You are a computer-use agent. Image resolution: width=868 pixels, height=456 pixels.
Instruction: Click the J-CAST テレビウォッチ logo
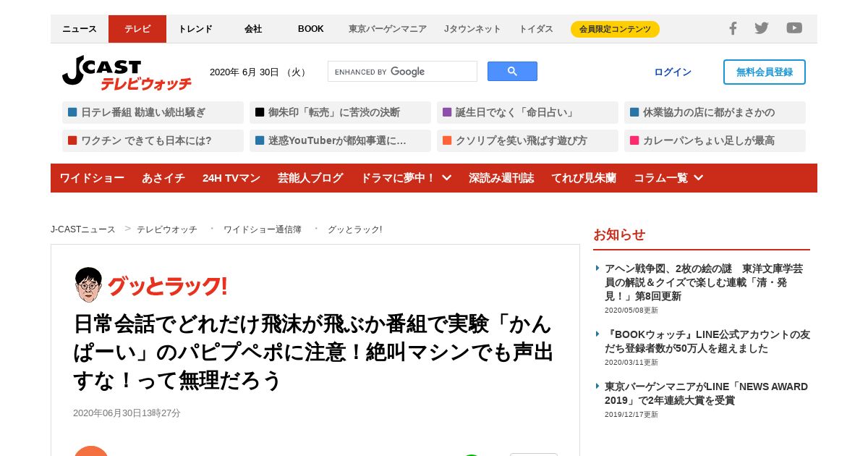point(127,74)
